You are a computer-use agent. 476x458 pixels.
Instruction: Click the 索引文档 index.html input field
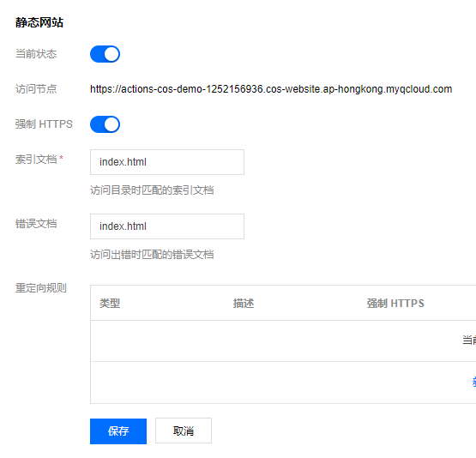(x=167, y=162)
